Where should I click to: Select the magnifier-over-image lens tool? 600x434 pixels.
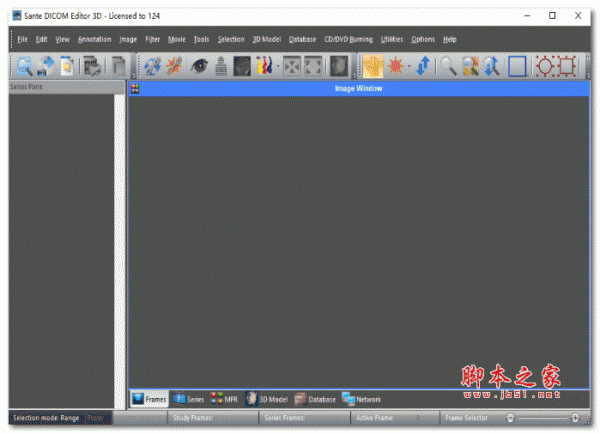[x=470, y=66]
